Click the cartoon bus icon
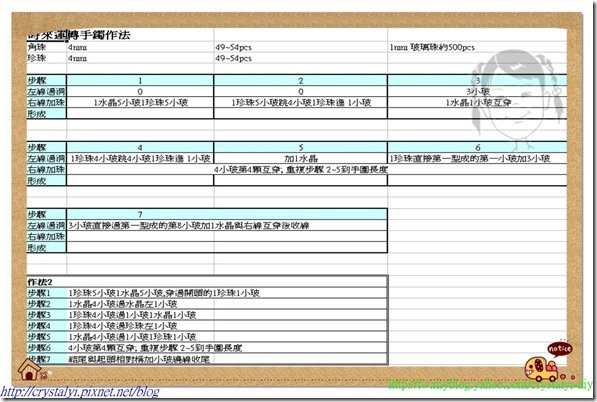 point(541,369)
